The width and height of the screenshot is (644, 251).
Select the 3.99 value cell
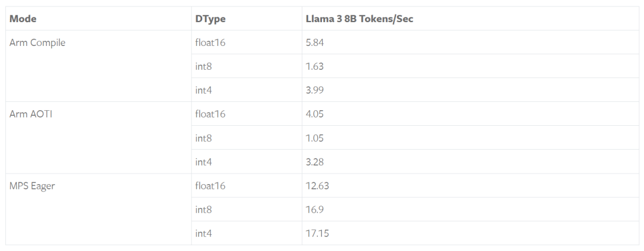pyautogui.click(x=314, y=90)
